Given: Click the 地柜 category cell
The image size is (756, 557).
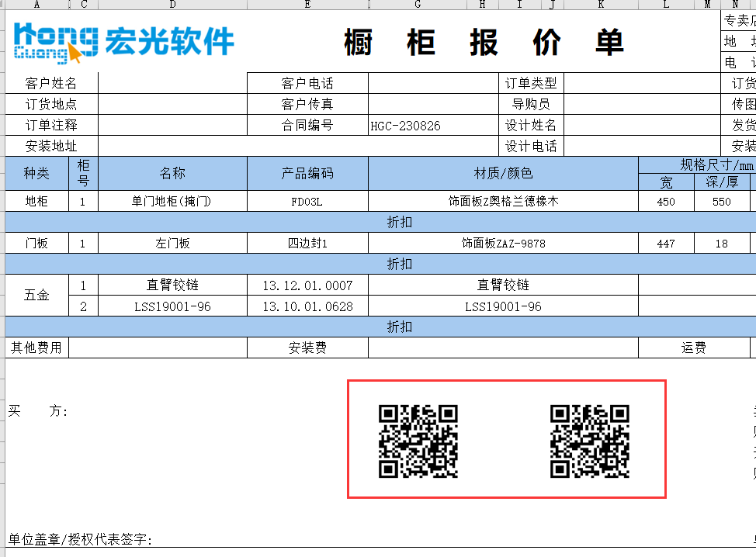Looking at the screenshot, I should (36, 201).
